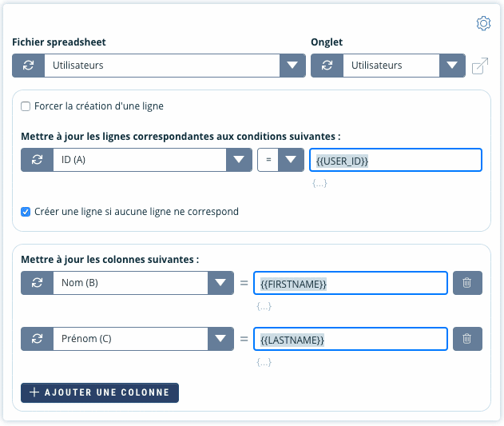Click the {{FIRSTNAME}} value field

coord(350,283)
